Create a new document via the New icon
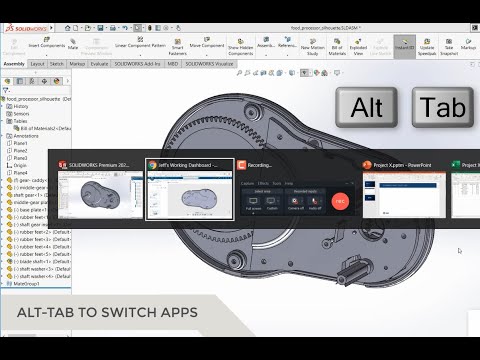480x360 pixels. pyautogui.click(x=76, y=28)
